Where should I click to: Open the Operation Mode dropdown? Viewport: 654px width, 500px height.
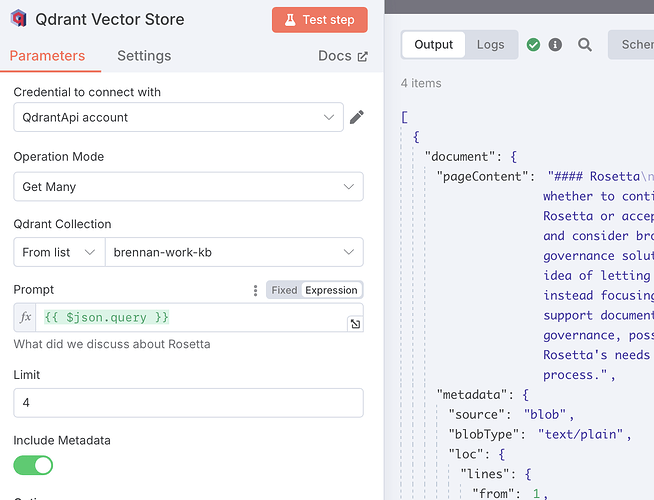pyautogui.click(x=189, y=186)
